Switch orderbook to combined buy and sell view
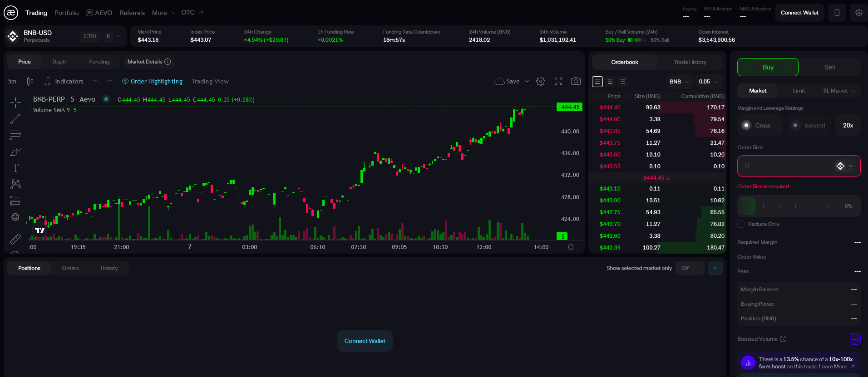This screenshot has width=868, height=377. pyautogui.click(x=597, y=82)
